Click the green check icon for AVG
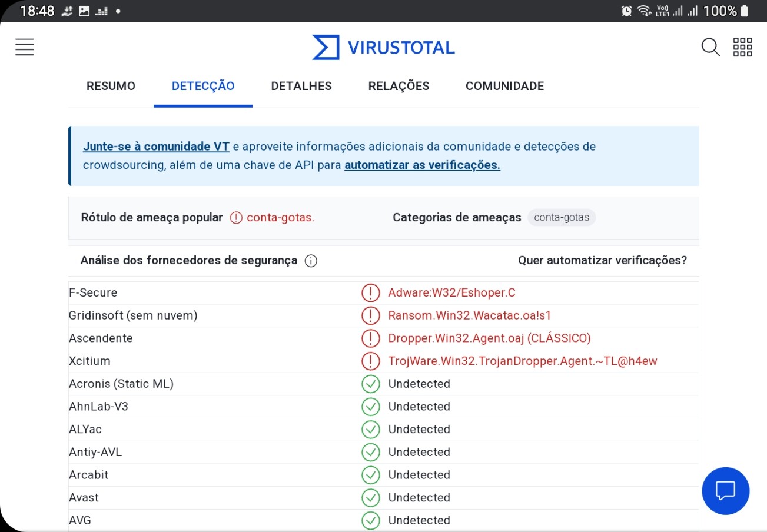Image resolution: width=767 pixels, height=532 pixels. click(370, 520)
